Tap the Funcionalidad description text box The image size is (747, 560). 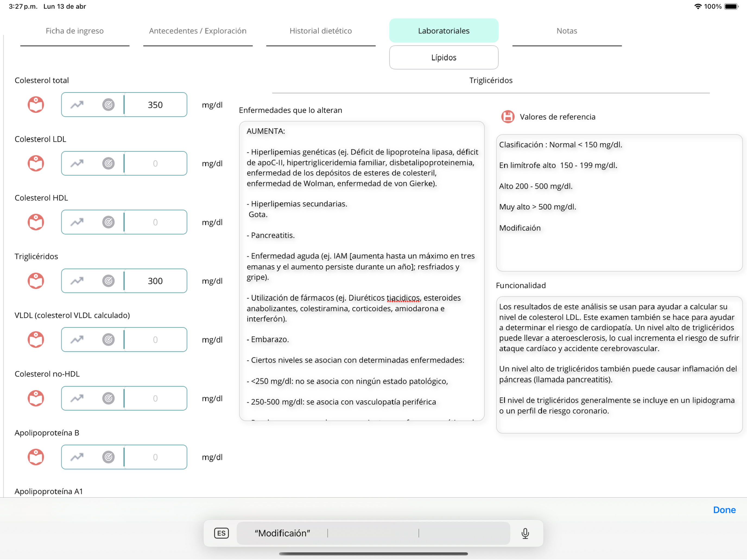619,365
